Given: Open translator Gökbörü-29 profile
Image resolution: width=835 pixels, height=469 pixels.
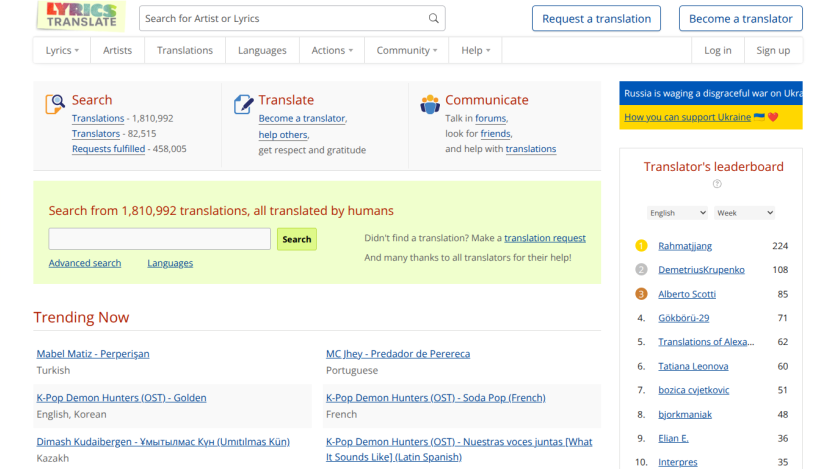Looking at the screenshot, I should coord(684,318).
